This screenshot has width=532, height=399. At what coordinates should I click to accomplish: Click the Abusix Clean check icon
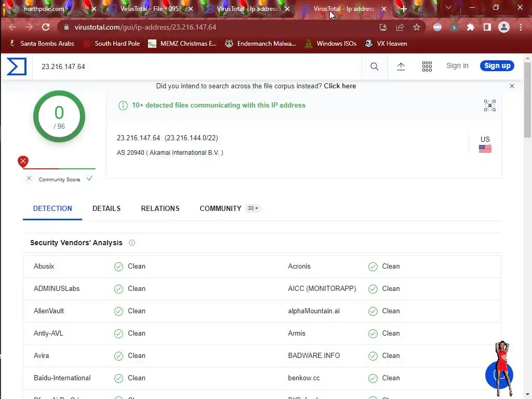click(118, 267)
